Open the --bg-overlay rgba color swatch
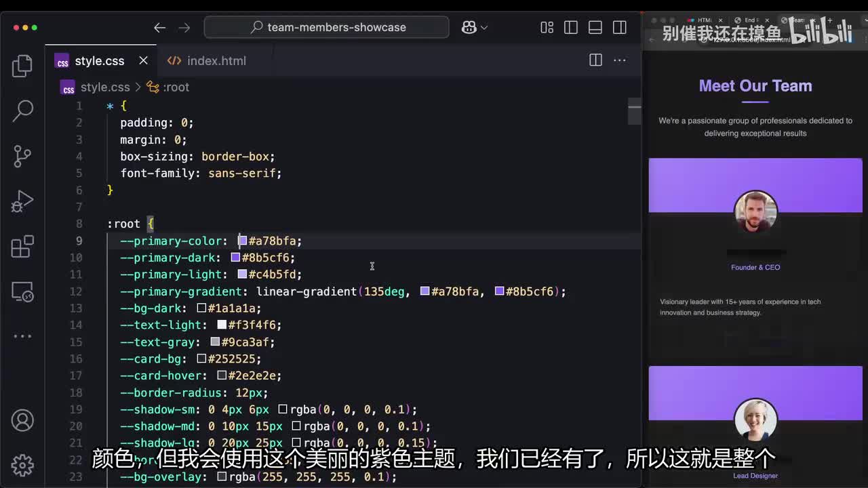Screen dimensions: 868x488 [x=222, y=477]
